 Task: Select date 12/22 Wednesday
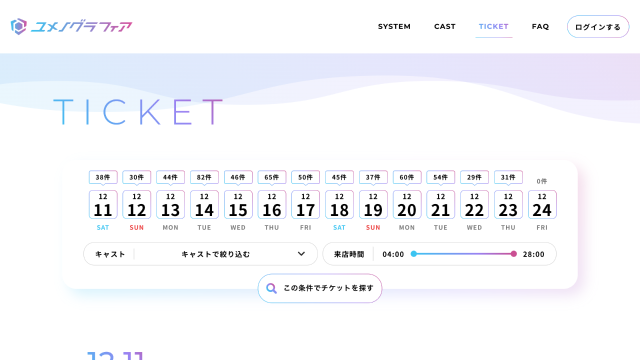pos(474,204)
